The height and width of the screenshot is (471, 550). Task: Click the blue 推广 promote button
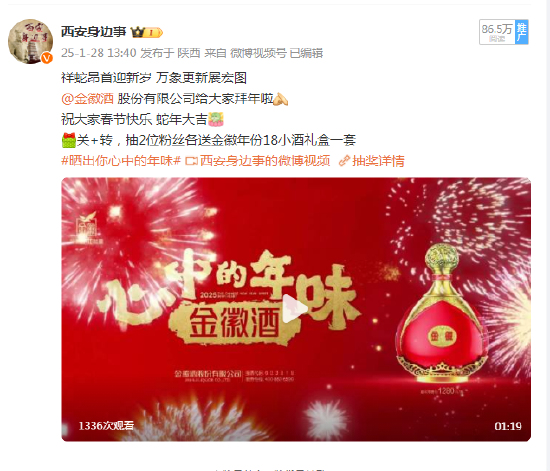[522, 32]
